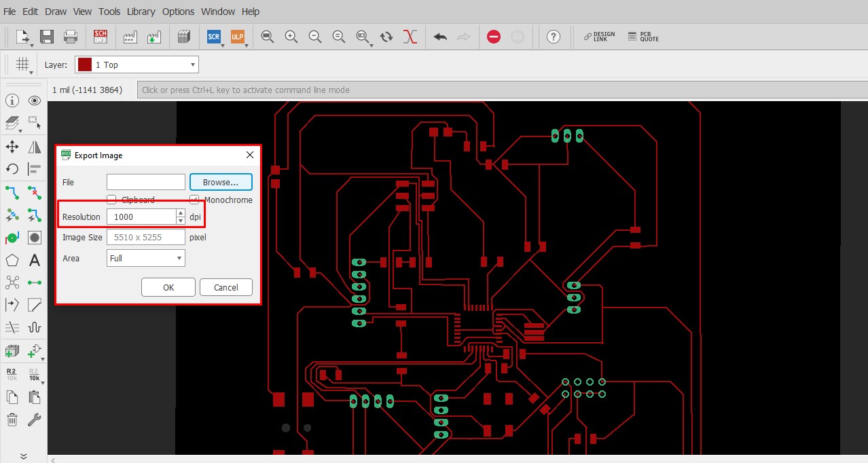Viewport: 868px width, 463px height.
Task: Open the library books icon
Action: (183, 37)
